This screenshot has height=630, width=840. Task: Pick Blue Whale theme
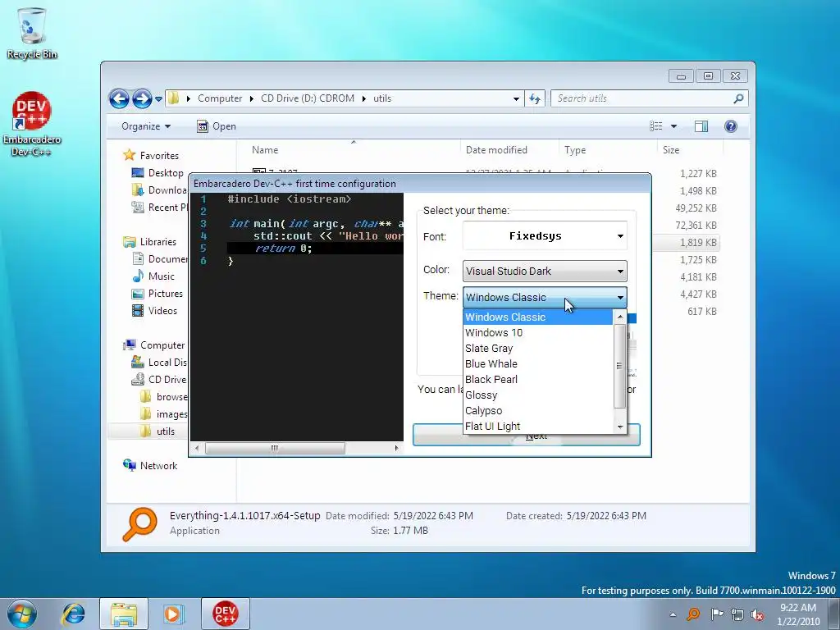(537, 363)
